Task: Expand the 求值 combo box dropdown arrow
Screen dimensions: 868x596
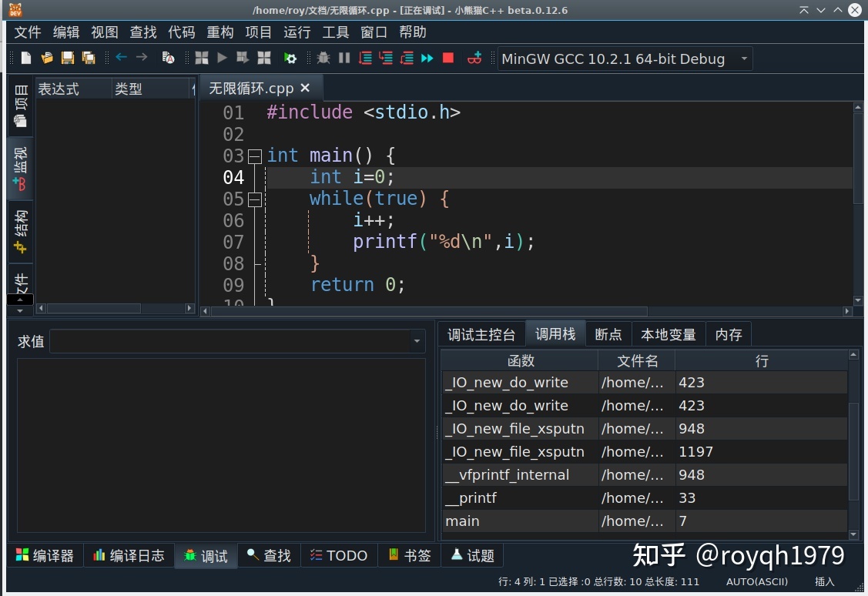Action: coord(417,341)
